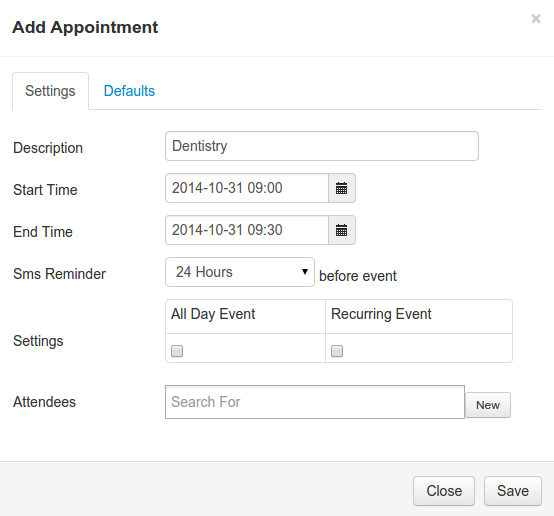The height and width of the screenshot is (516, 554).
Task: Click the Description field label
Action: click(x=48, y=148)
